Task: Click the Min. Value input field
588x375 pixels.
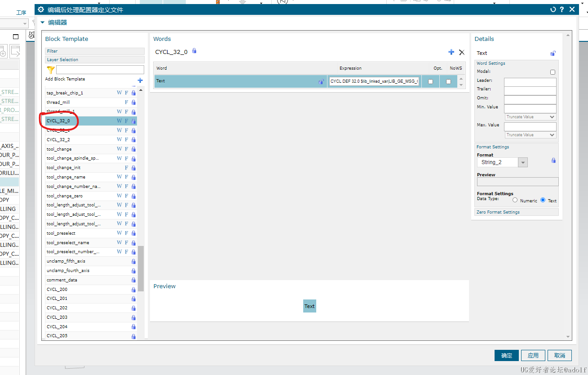Action: tap(530, 109)
